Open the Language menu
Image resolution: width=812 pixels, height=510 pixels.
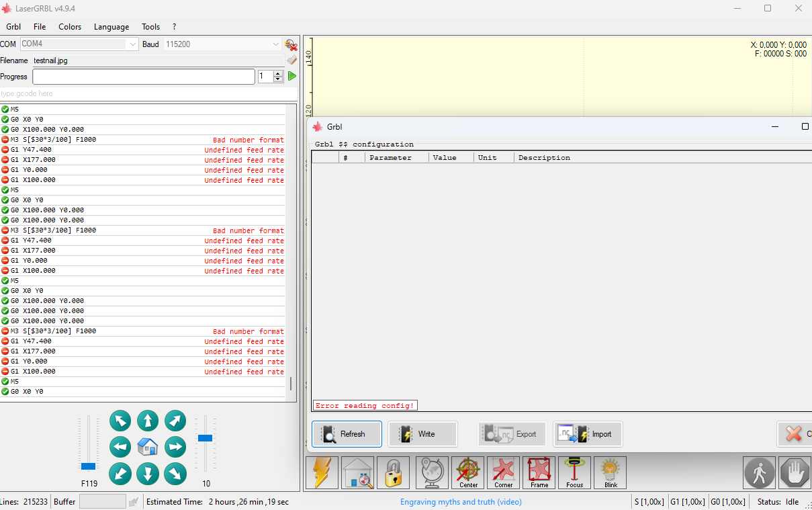pyautogui.click(x=111, y=27)
